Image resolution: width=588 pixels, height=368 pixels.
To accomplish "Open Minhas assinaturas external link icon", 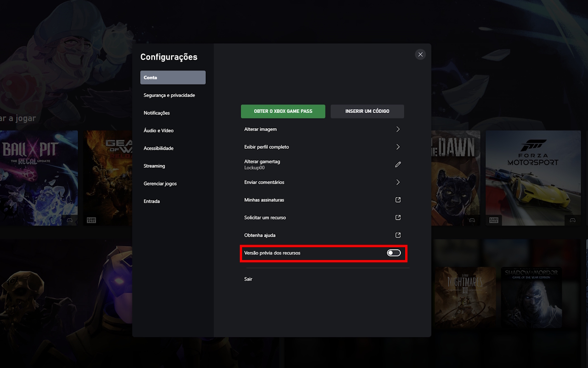I will tap(397, 199).
